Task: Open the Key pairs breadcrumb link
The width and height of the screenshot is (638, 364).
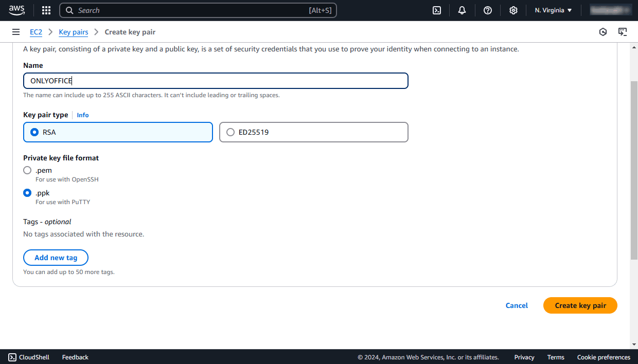Action: tap(73, 31)
